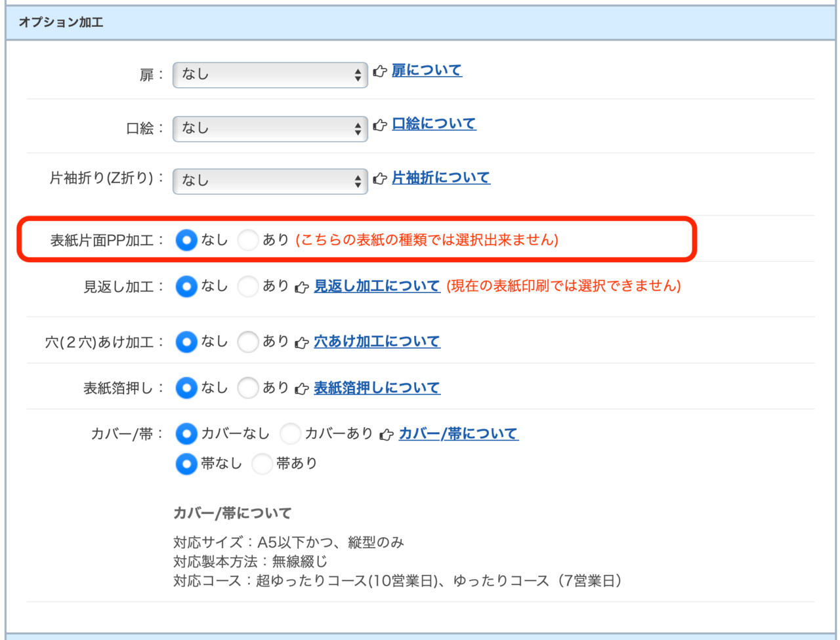Select なし for 見返し加工
The width and height of the screenshot is (840, 640).
(186, 286)
